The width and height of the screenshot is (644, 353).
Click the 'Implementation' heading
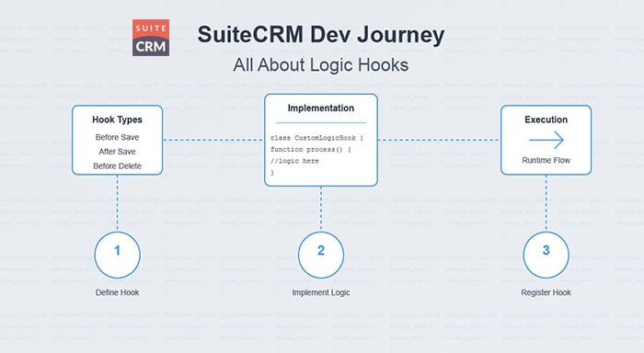tap(321, 108)
